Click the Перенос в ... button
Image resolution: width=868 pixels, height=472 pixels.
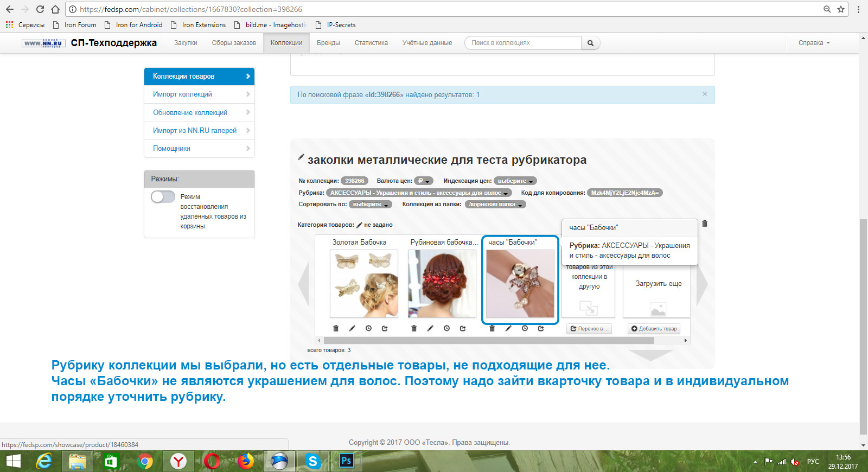(589, 328)
